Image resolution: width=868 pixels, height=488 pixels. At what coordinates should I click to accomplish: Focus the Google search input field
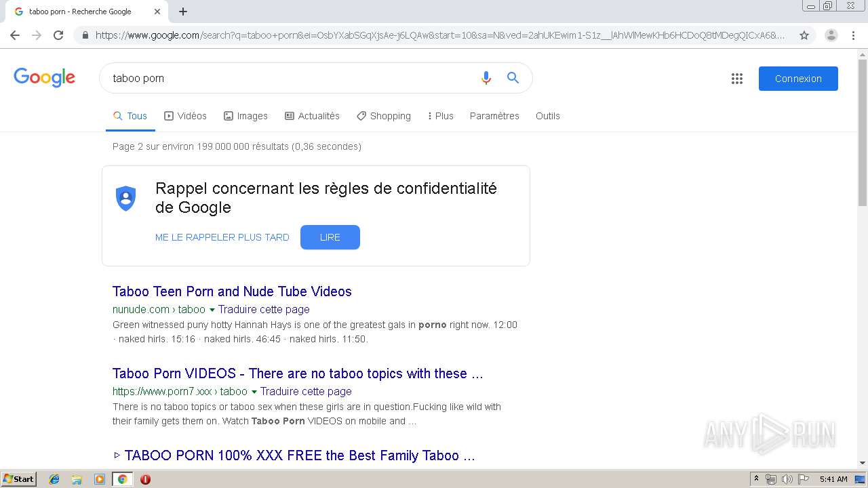coord(292,78)
